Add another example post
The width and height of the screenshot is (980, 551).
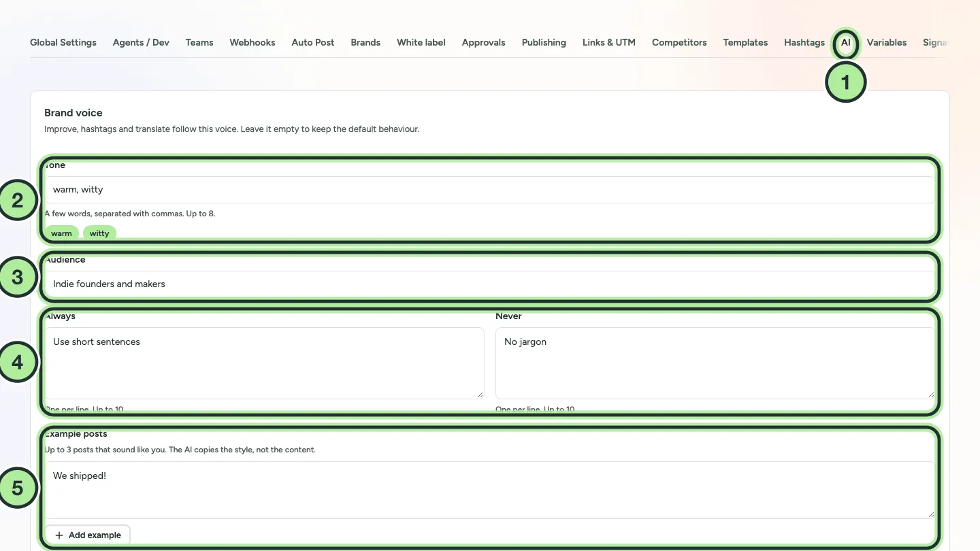click(x=88, y=535)
